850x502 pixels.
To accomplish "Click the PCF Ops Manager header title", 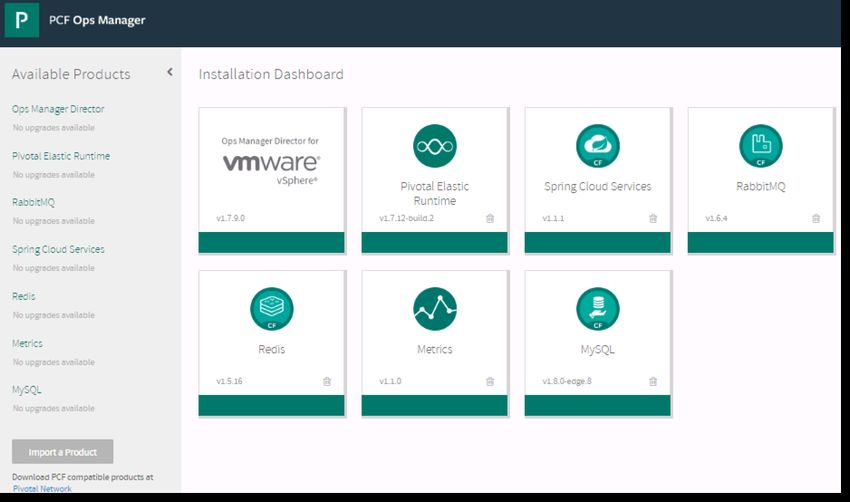I will pos(97,21).
